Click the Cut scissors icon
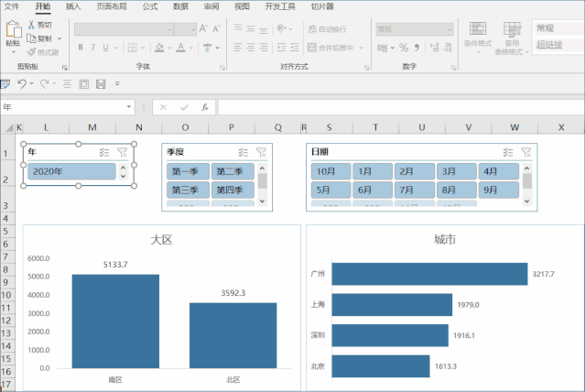The height and width of the screenshot is (392, 585). click(x=31, y=25)
